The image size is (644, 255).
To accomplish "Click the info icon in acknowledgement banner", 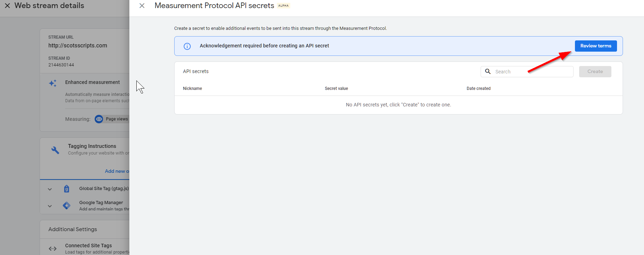I will click(187, 46).
